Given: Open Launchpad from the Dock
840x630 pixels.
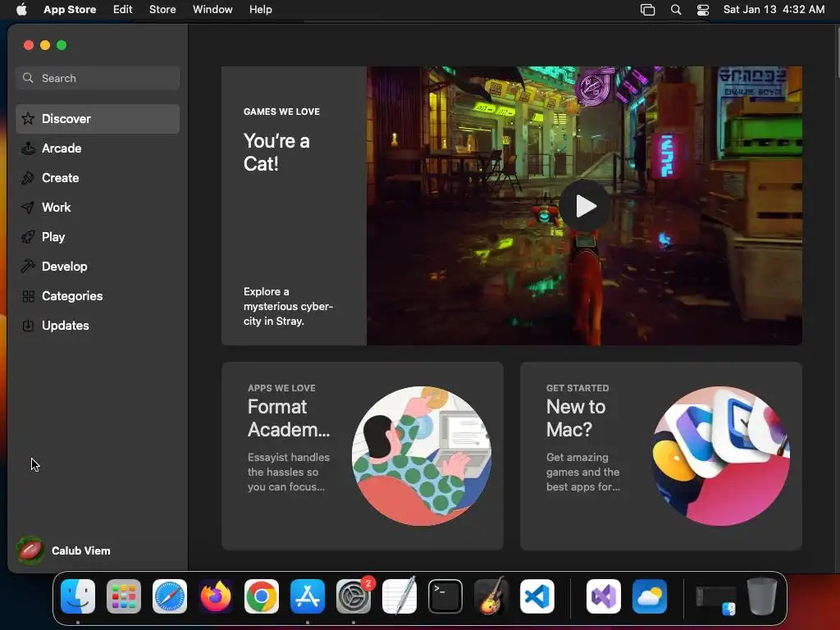Looking at the screenshot, I should coord(124,596).
